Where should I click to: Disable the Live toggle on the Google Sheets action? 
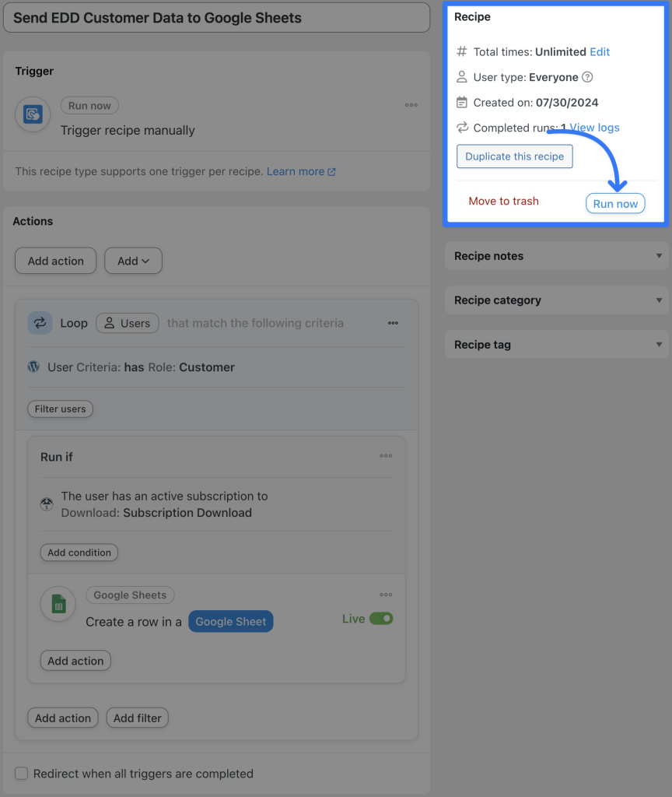point(382,618)
